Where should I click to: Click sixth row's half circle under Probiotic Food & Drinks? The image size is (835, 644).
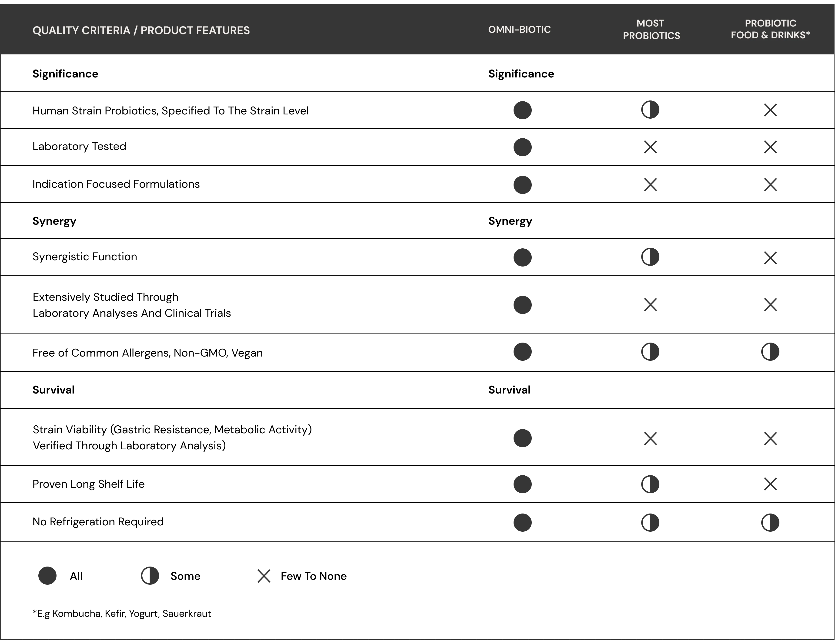770,352
